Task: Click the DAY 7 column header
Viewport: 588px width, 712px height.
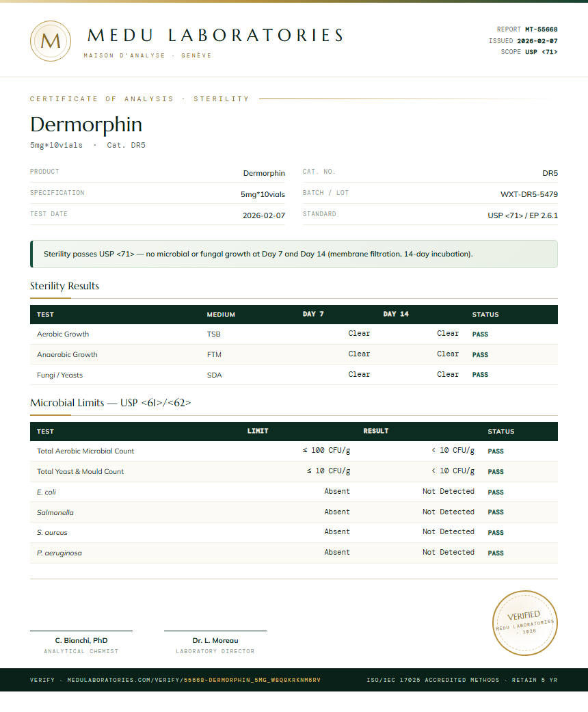Action: [313, 314]
